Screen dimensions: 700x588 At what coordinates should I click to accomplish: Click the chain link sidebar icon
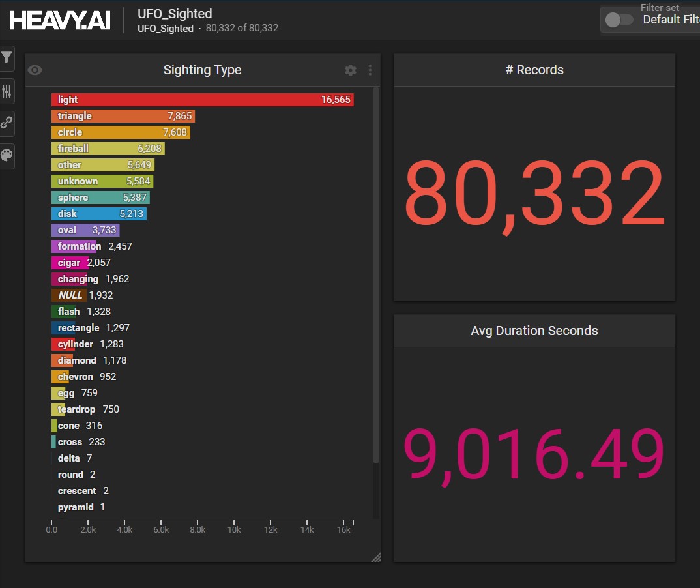7,122
